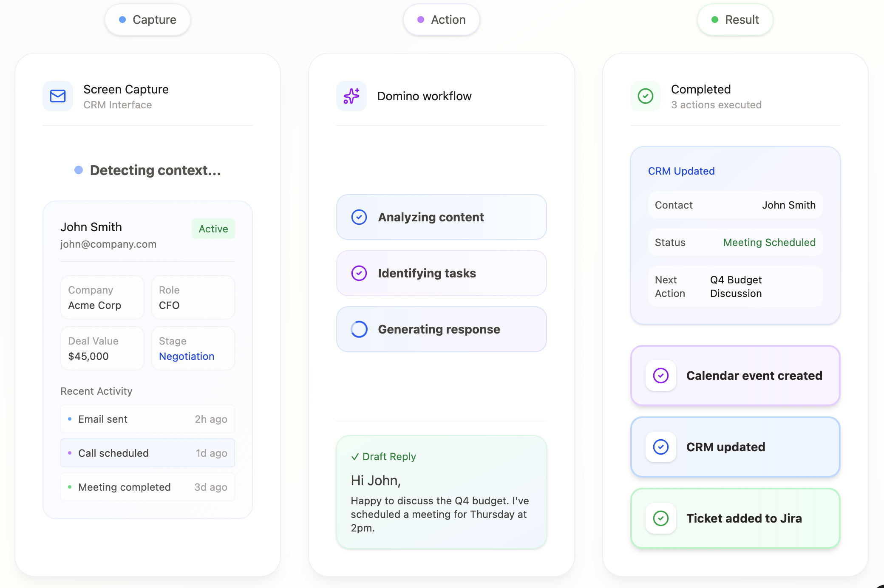Select the Result stage pill
884x588 pixels.
pyautogui.click(x=735, y=20)
